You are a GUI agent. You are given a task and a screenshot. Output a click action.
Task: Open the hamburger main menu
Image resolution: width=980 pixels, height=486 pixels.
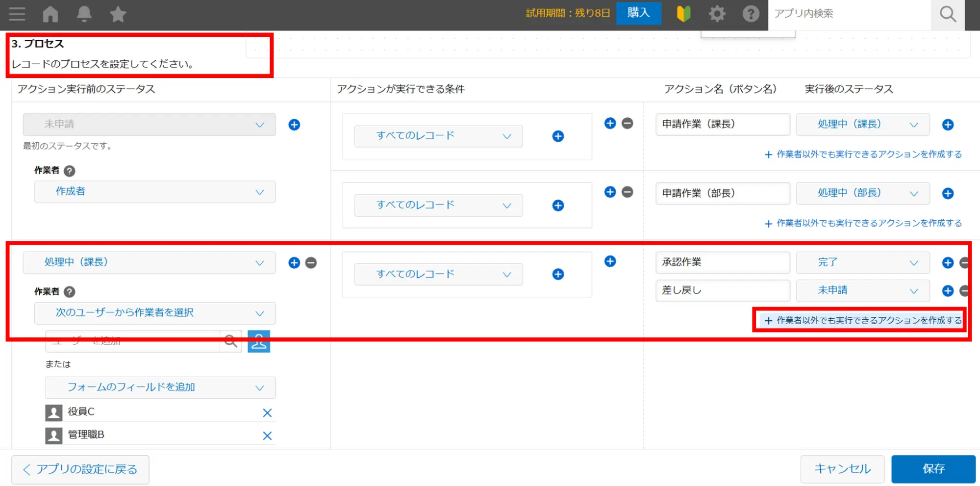coord(17,14)
